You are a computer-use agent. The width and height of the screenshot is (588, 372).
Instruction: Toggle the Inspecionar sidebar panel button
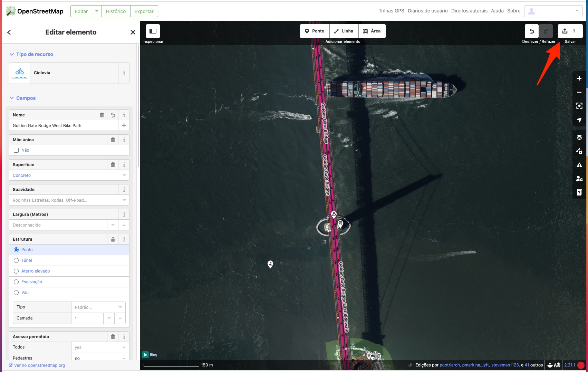(153, 31)
